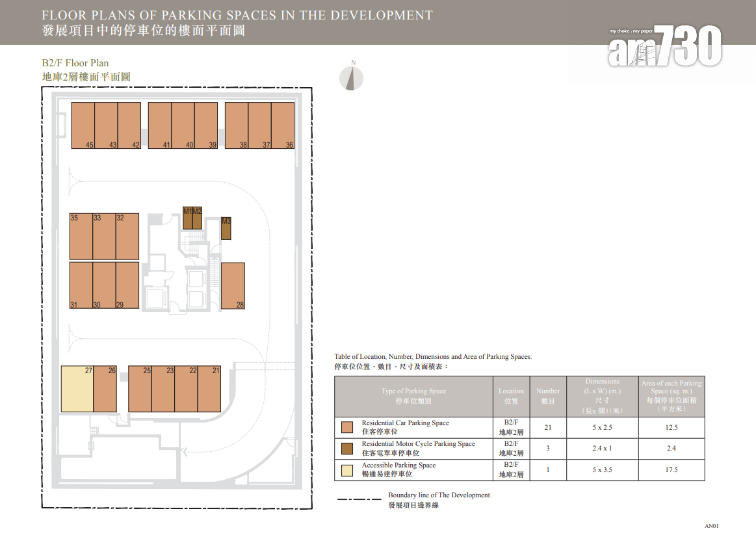Click parking space 33 in middle block

(x=104, y=237)
